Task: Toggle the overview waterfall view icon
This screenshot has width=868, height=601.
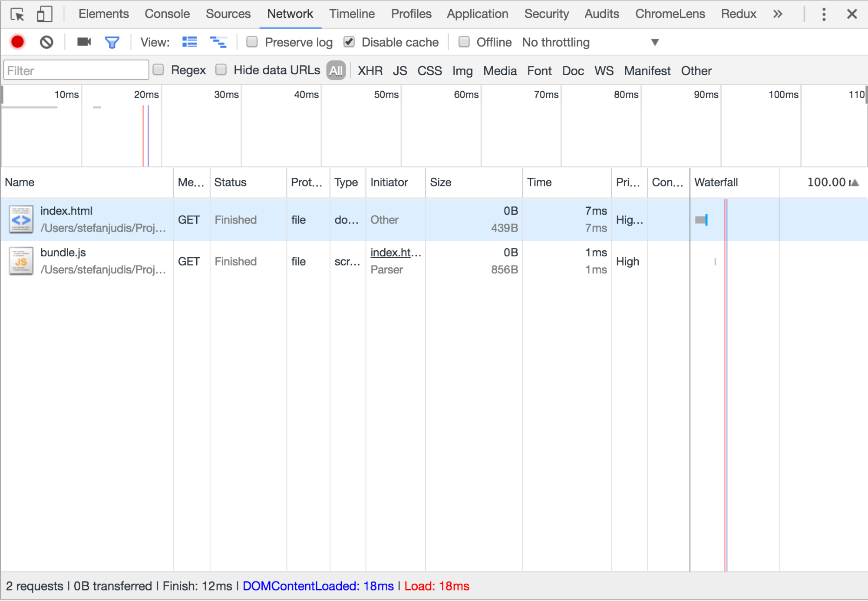Action: click(x=218, y=42)
